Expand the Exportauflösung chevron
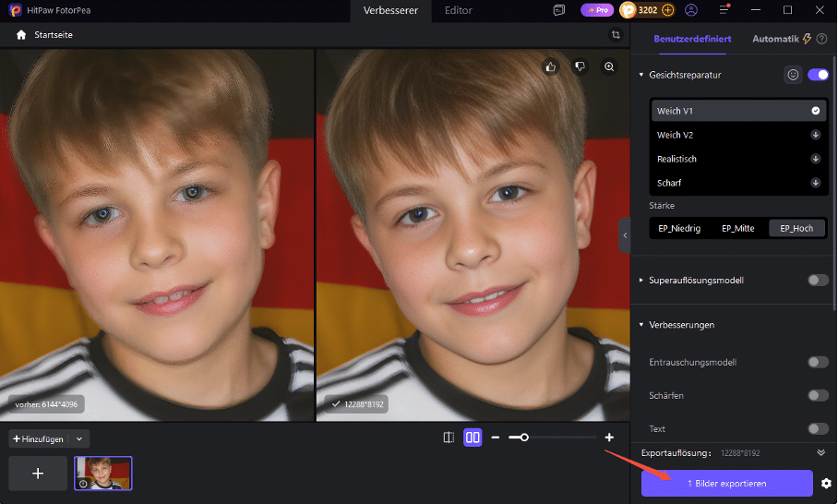This screenshot has height=504, width=838. click(821, 452)
